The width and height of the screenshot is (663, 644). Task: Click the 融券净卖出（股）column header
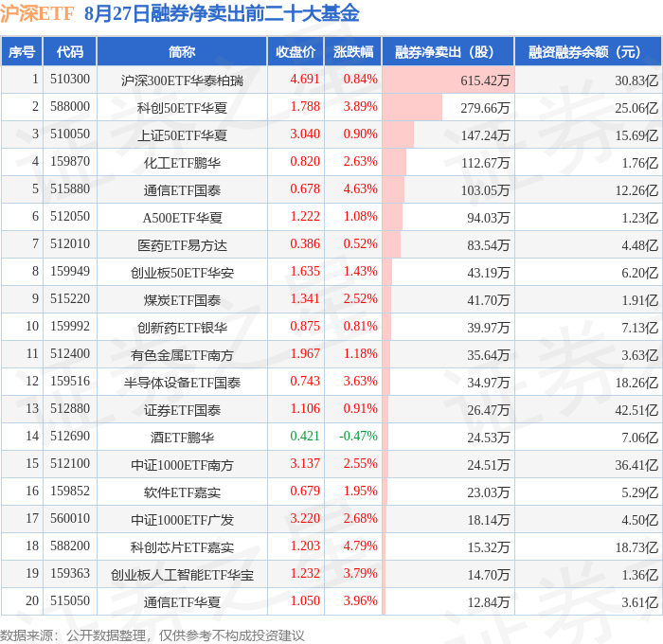coord(448,51)
